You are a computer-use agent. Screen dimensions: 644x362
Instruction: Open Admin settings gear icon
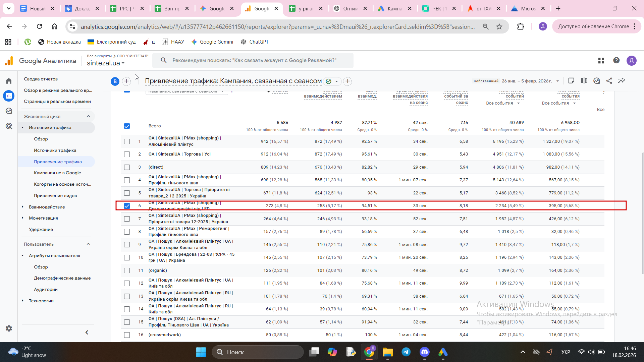coord(9,328)
